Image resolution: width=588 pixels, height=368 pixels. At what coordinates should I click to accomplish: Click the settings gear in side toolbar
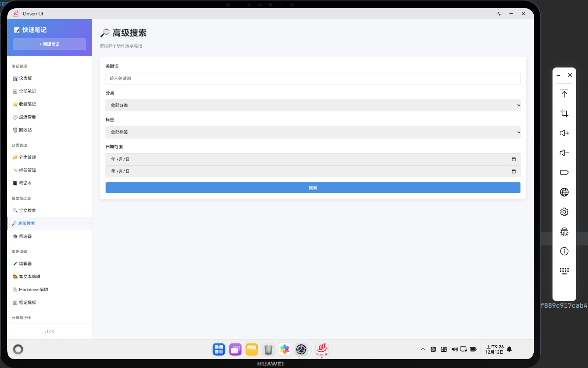[564, 212]
